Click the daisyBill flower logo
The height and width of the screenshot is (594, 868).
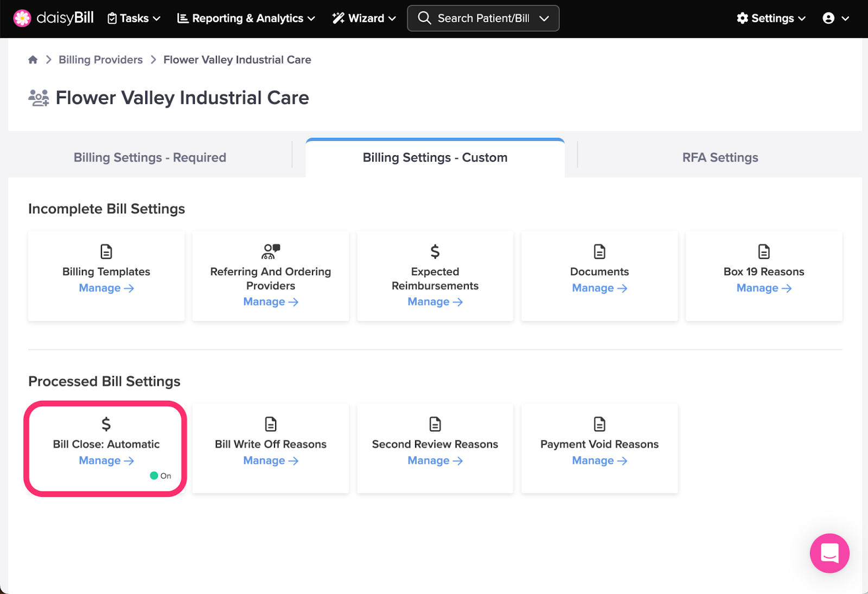(22, 18)
